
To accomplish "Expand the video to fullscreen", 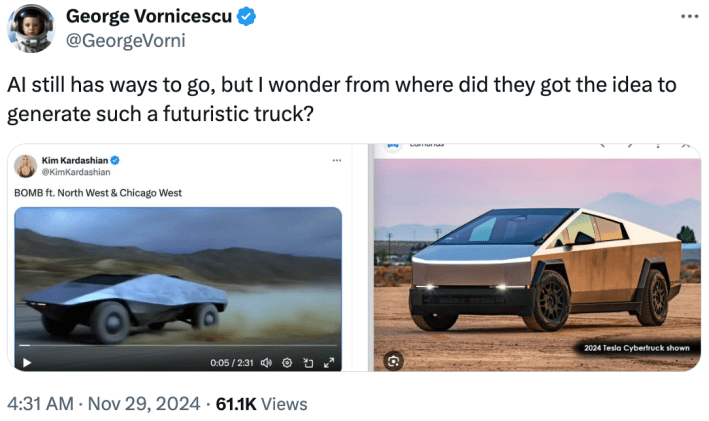I will (x=329, y=362).
